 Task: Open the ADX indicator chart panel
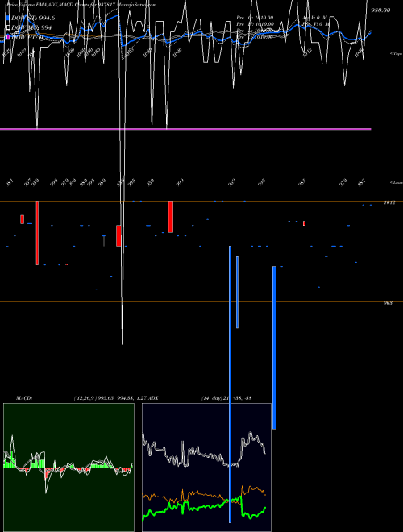206,468
